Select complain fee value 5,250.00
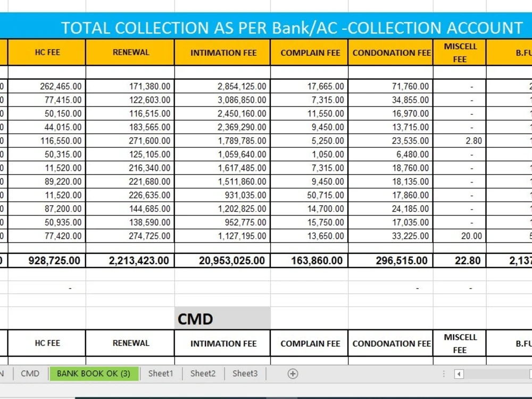532x399 pixels. click(x=310, y=140)
